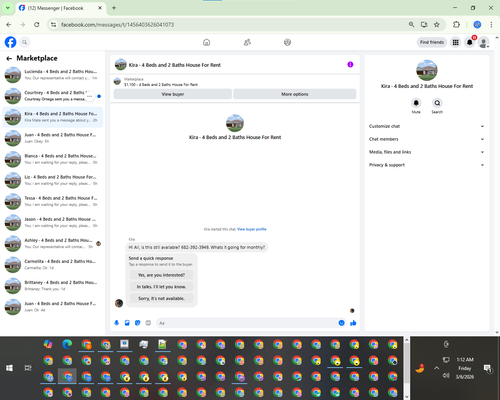Click the house thumbnail in right panel
This screenshot has width=500, height=400.
tap(427, 70)
